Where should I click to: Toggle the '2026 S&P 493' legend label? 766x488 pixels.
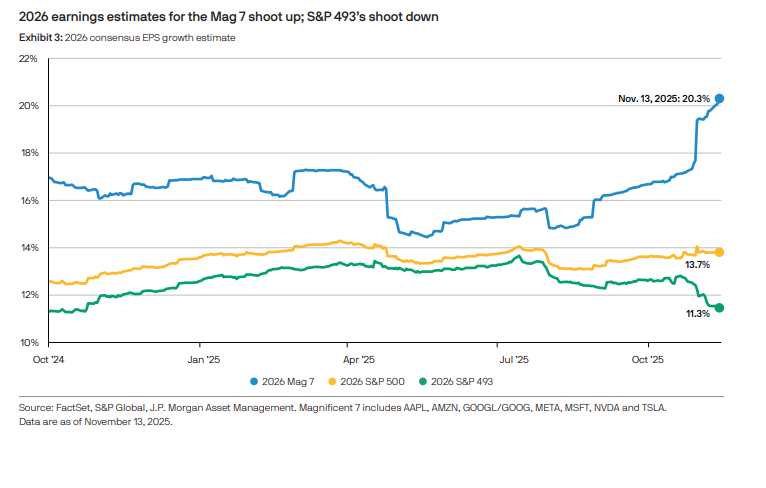[461, 381]
